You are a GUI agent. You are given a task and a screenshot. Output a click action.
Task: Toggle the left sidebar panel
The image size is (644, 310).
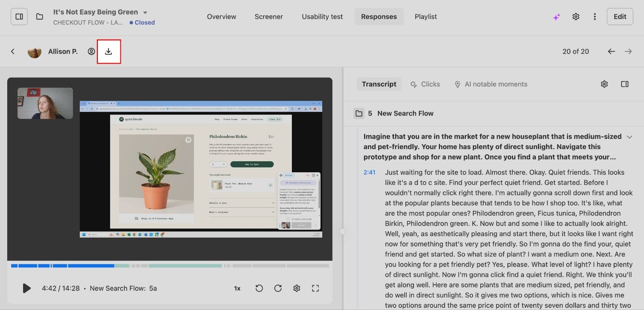(x=19, y=17)
